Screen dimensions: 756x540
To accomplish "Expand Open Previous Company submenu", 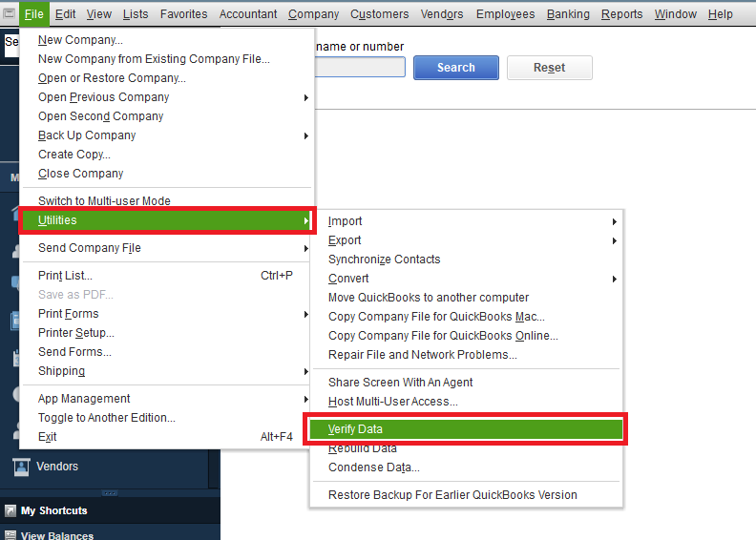I will 167,97.
